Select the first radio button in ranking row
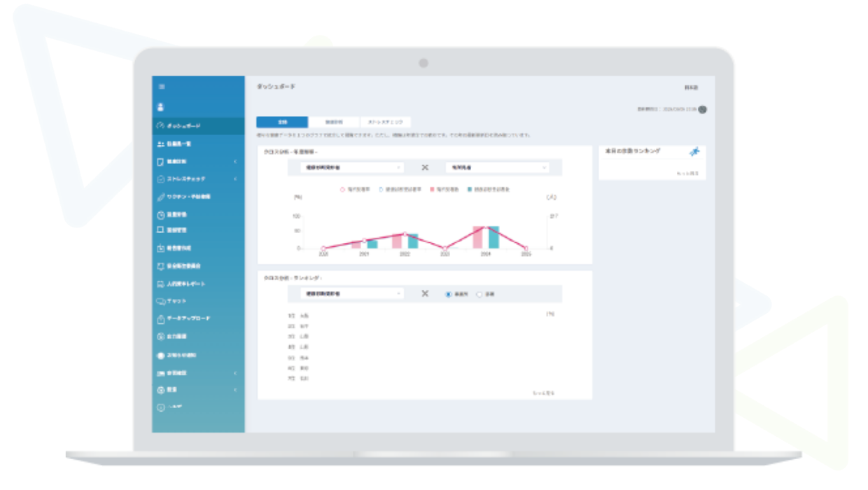The height and width of the screenshot is (490, 868). click(449, 295)
